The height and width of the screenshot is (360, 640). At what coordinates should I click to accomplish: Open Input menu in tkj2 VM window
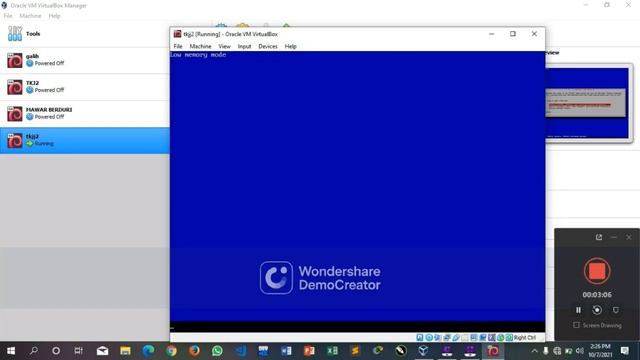[x=244, y=46]
